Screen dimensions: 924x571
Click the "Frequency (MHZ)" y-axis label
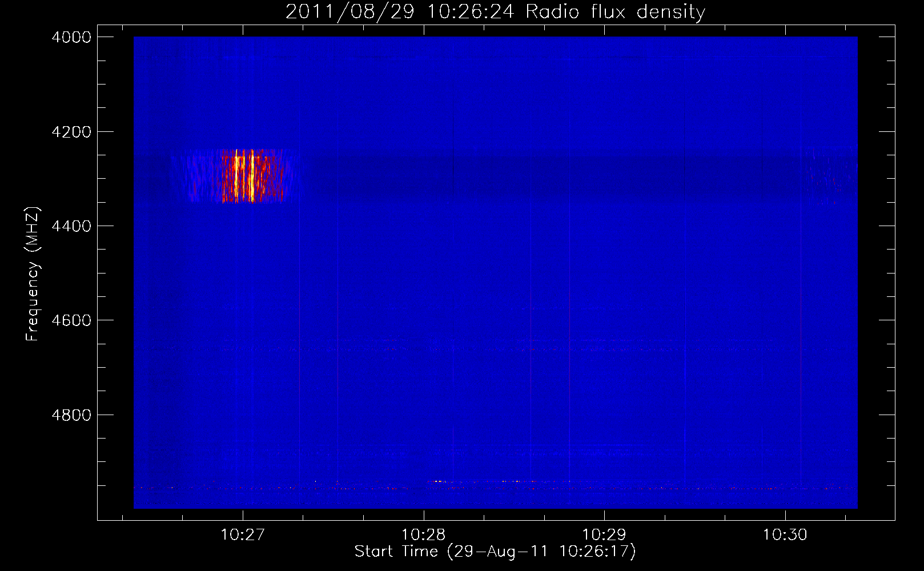point(33,274)
